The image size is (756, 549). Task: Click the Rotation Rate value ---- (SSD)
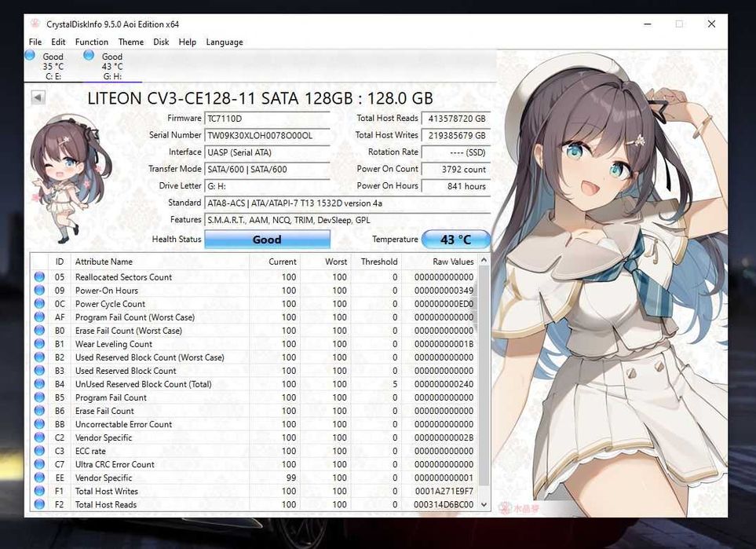click(x=455, y=152)
